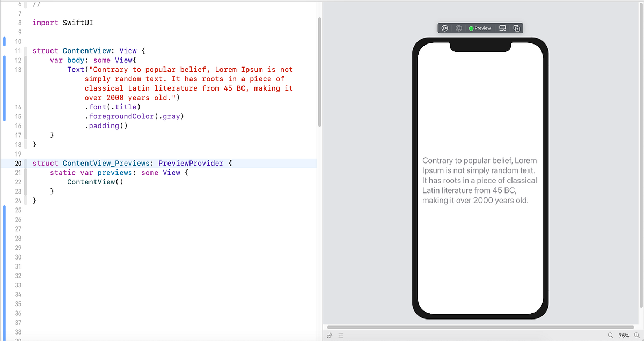Open preview device settings
The height and width of the screenshot is (341, 644).
coord(459,28)
